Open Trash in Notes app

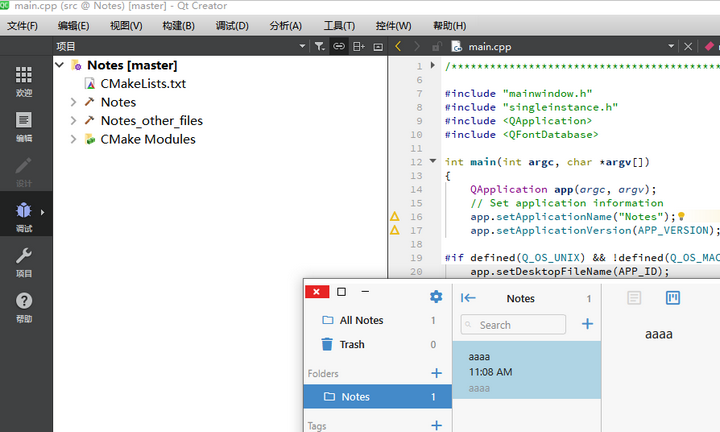[378, 344]
